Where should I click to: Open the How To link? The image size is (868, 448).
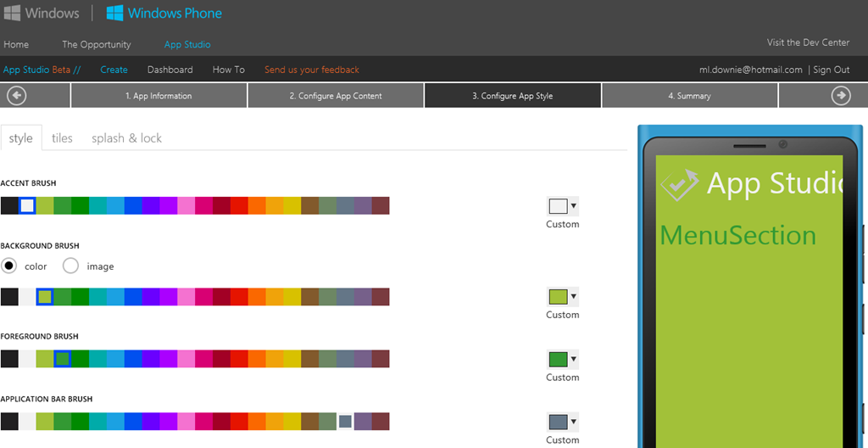tap(229, 70)
